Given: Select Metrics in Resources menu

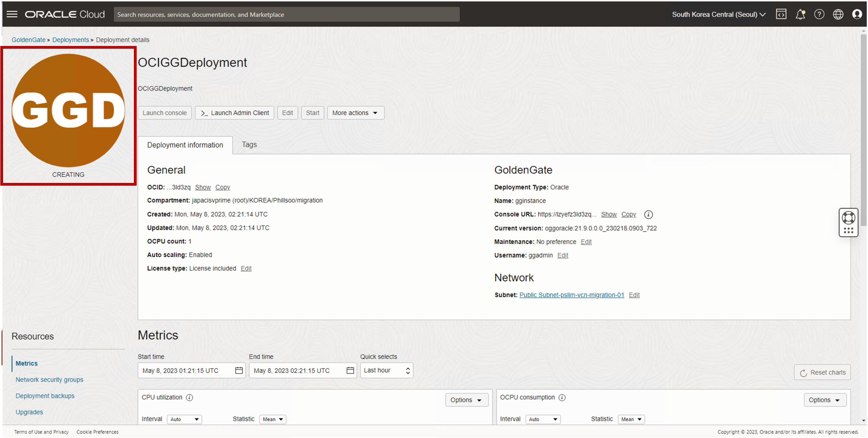Looking at the screenshot, I should coord(26,363).
